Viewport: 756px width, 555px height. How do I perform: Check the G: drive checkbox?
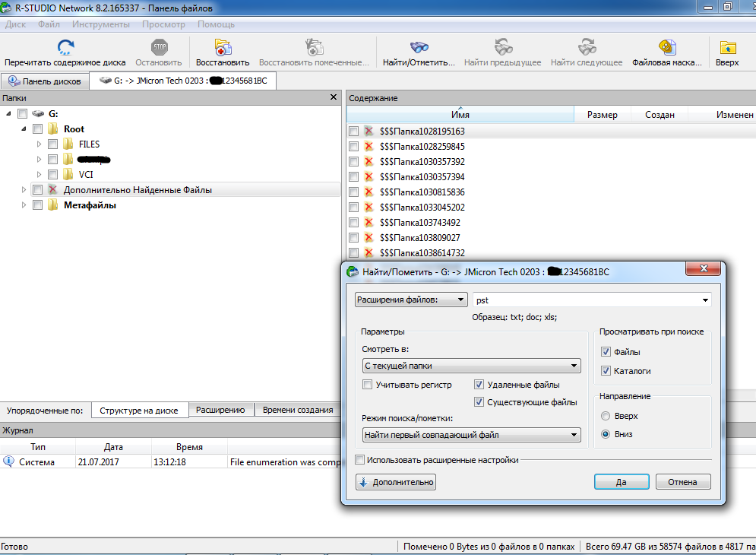(22, 114)
